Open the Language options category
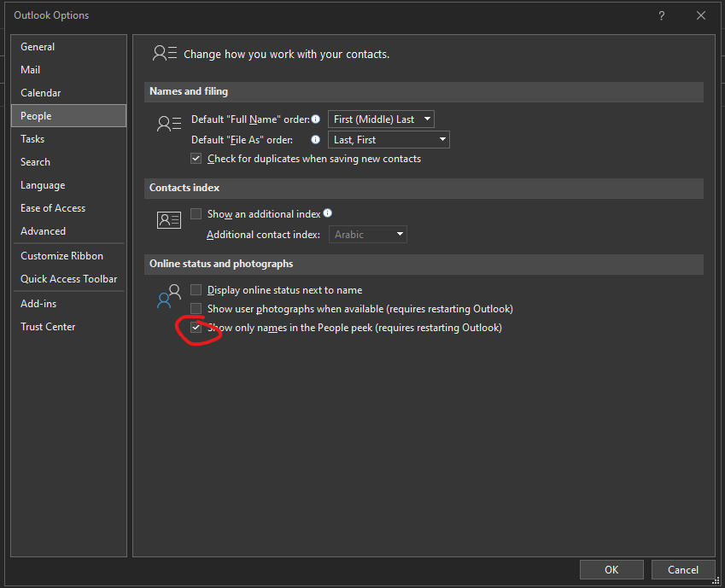The height and width of the screenshot is (588, 725). point(68,185)
